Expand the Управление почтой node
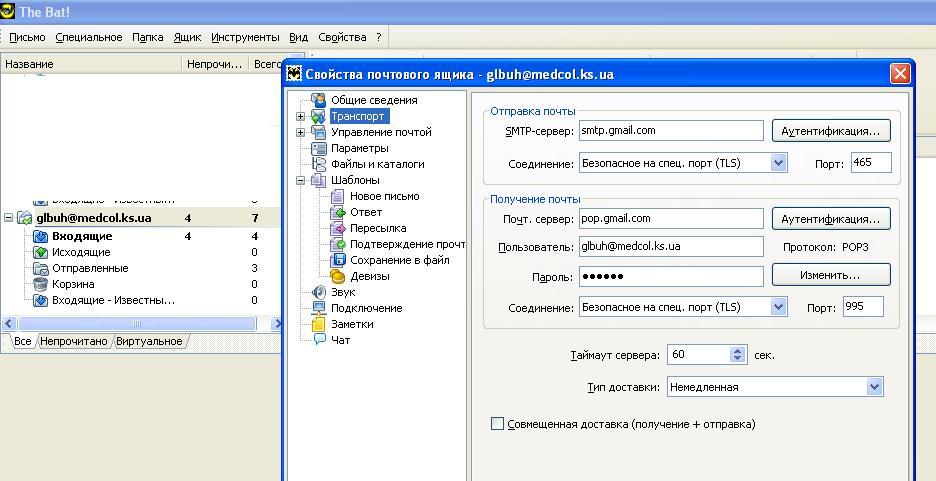Screen dimensions: 936x481 [x=301, y=132]
